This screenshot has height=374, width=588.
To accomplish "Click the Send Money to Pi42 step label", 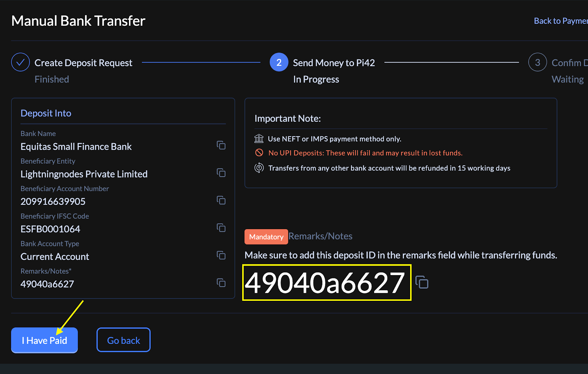I will click(x=334, y=63).
